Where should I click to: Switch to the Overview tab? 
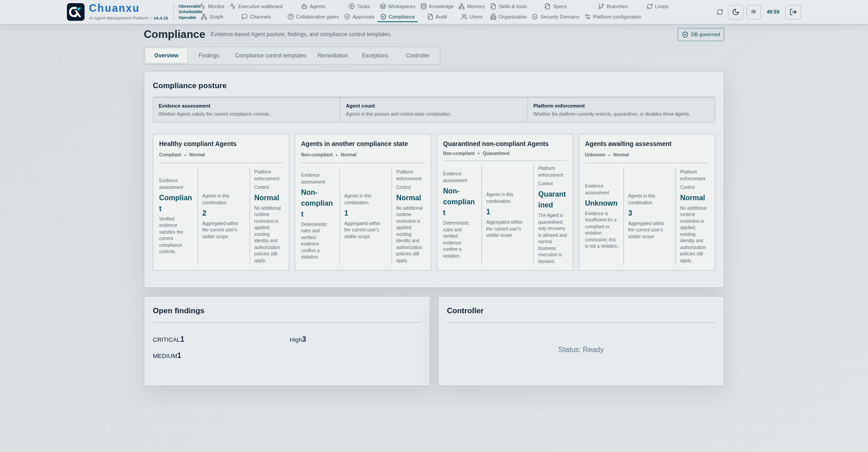tap(166, 56)
